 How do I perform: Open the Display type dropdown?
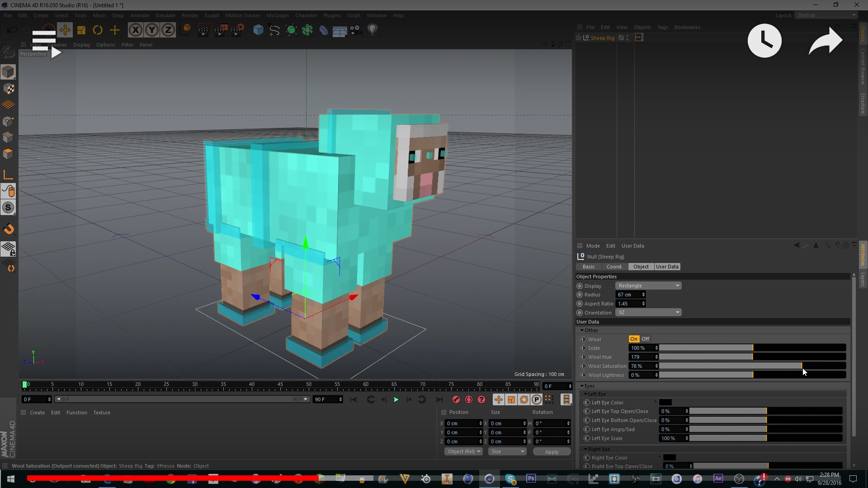[648, 286]
